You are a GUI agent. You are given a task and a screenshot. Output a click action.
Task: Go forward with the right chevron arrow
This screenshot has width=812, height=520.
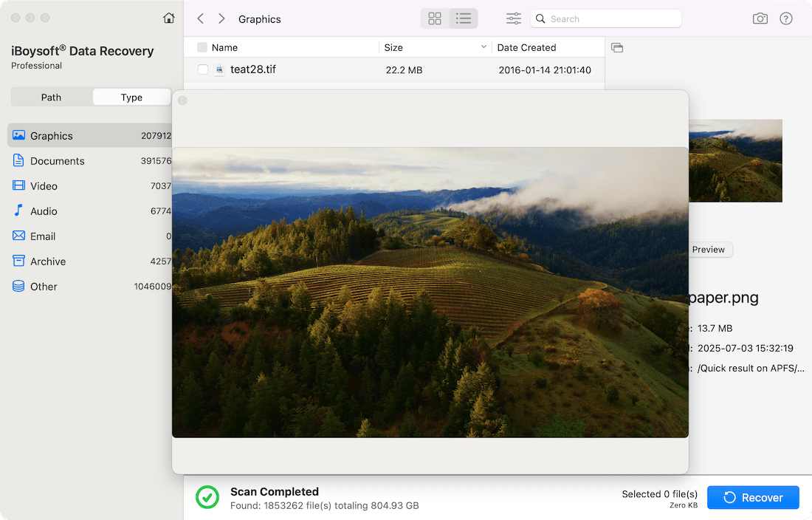[x=221, y=18]
